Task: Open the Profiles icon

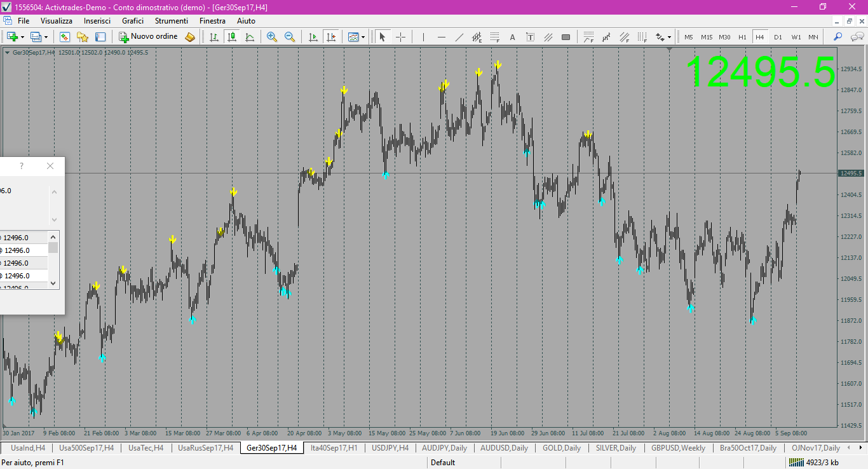Action: pos(36,37)
